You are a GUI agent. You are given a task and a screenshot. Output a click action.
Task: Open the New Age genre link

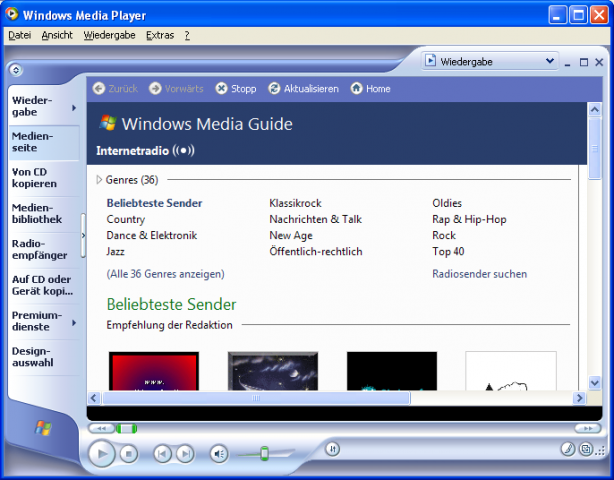point(291,235)
